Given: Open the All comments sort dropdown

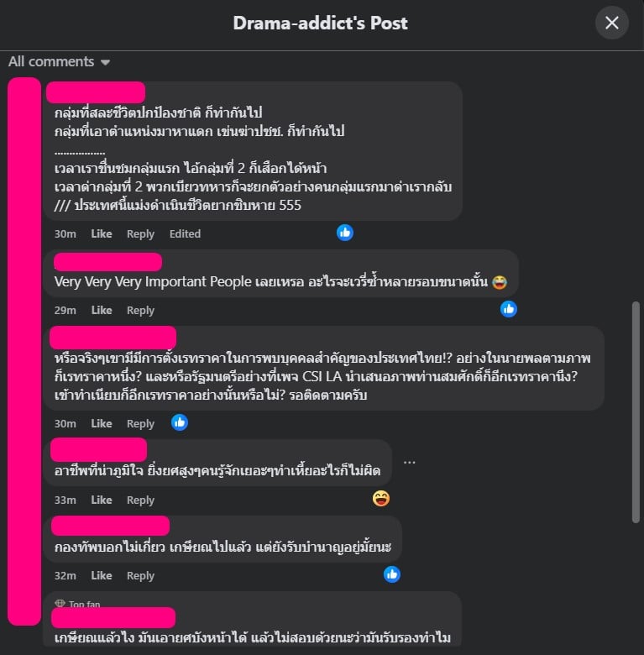Looking at the screenshot, I should coord(59,62).
